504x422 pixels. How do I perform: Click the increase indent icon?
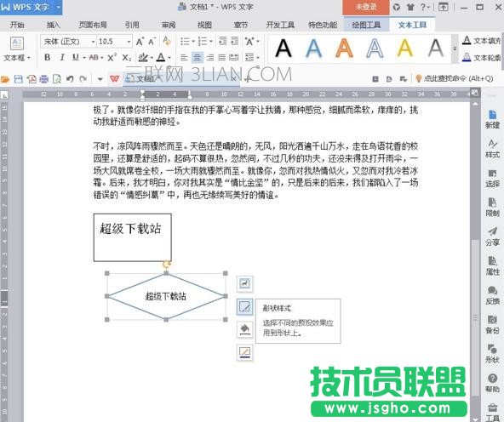click(235, 41)
